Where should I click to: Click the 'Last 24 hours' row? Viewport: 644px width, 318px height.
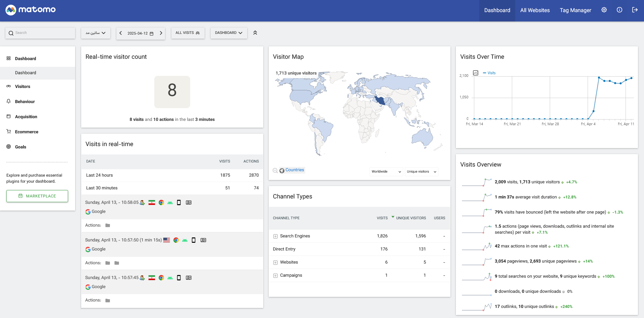pos(172,175)
